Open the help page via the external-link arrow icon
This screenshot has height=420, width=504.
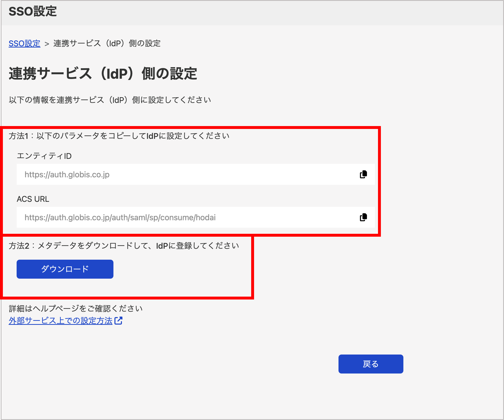pyautogui.click(x=119, y=320)
